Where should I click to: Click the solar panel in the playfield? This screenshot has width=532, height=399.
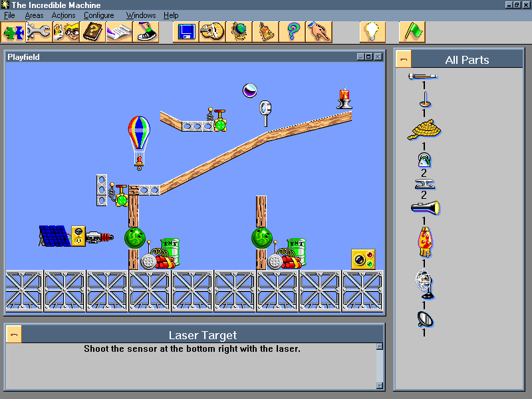[x=55, y=236]
